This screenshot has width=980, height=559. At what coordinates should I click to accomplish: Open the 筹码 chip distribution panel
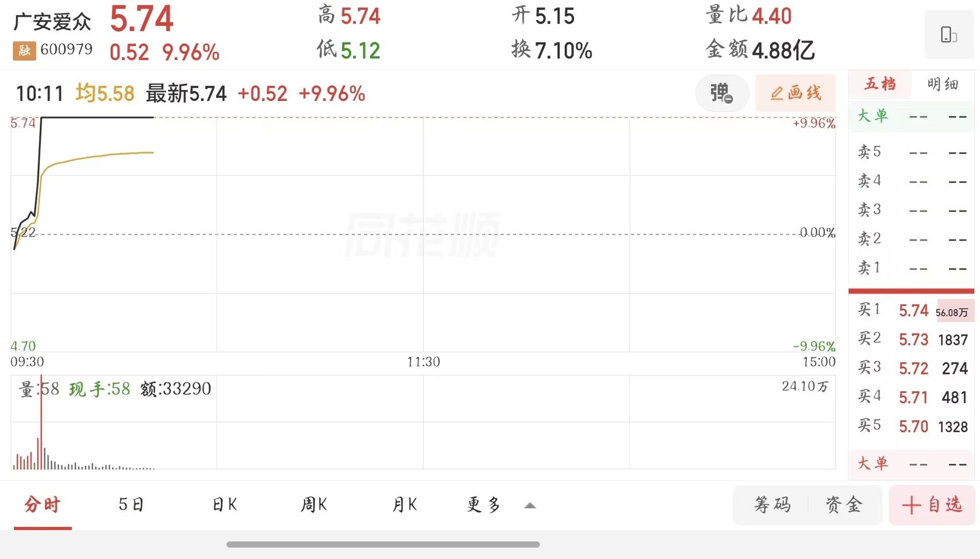(772, 505)
